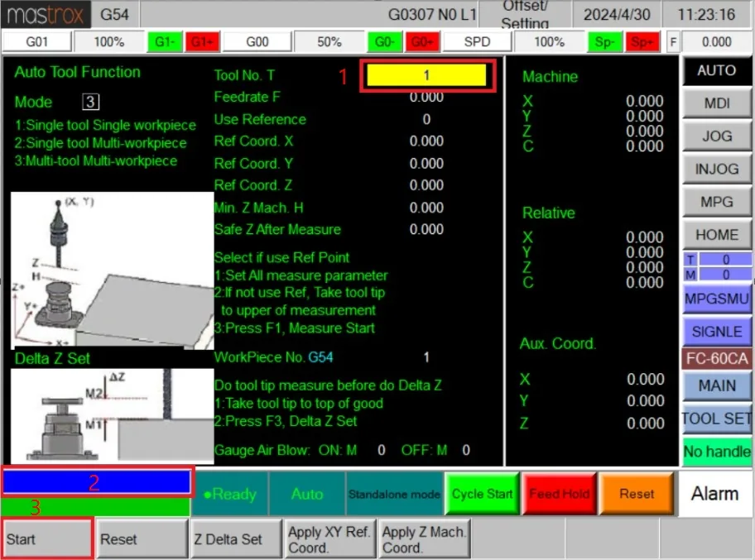Select MPG handwheel mode
This screenshot has height=560, width=755.
click(x=716, y=202)
